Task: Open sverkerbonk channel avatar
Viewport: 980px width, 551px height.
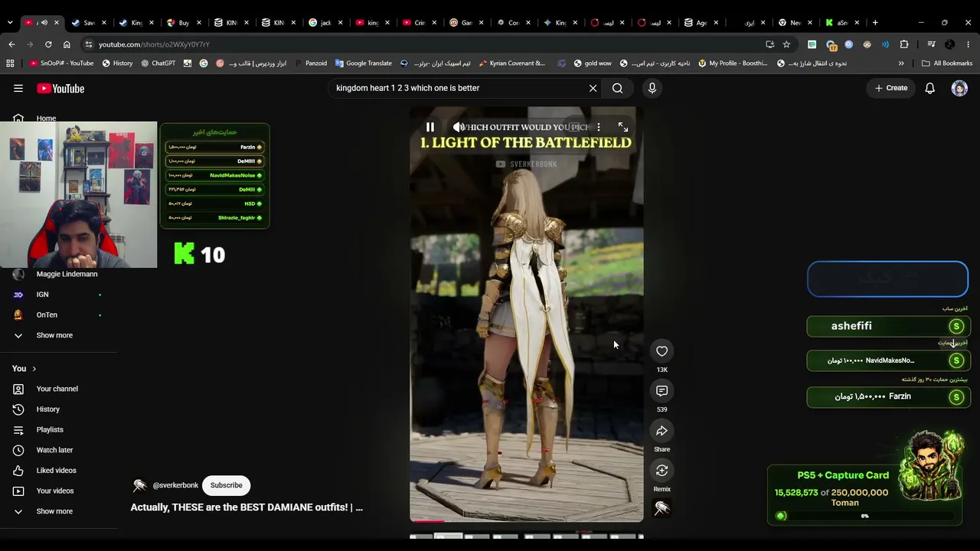Action: pos(139,485)
